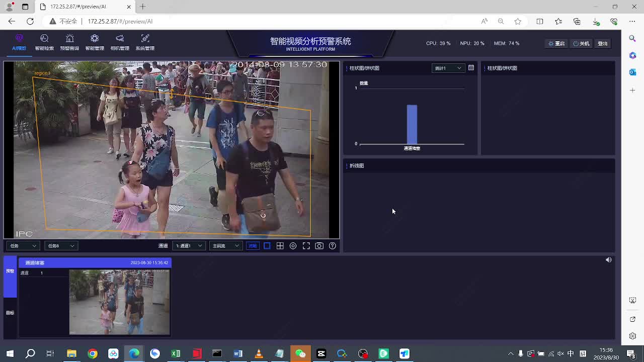The height and width of the screenshot is (362, 644).
Task: Switch to single-window video layout
Action: [267, 246]
